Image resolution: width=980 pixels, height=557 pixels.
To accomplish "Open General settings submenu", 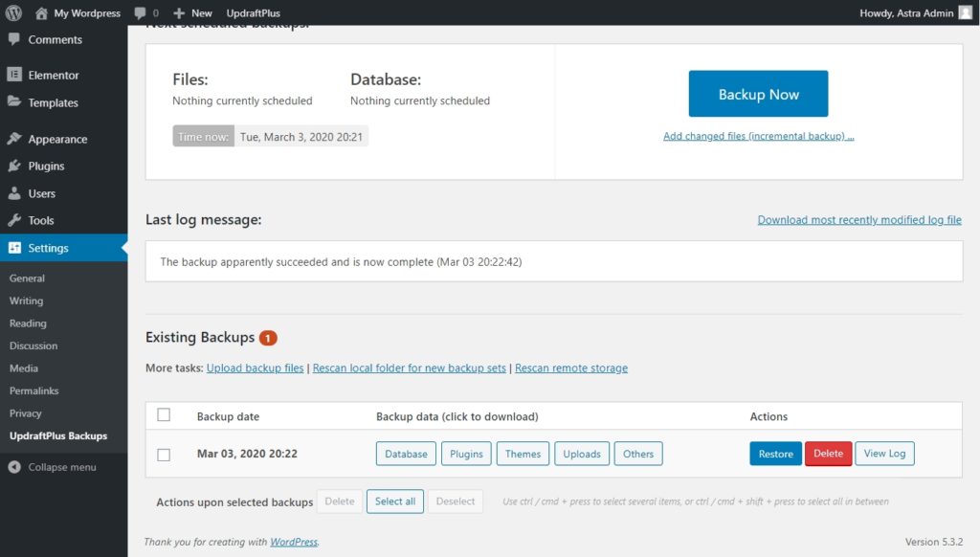I will point(27,278).
